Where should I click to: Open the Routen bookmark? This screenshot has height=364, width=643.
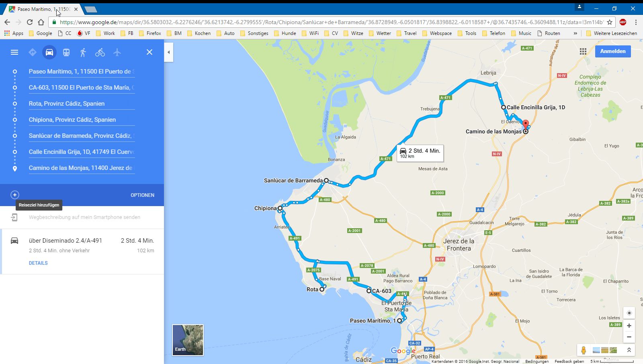click(549, 33)
